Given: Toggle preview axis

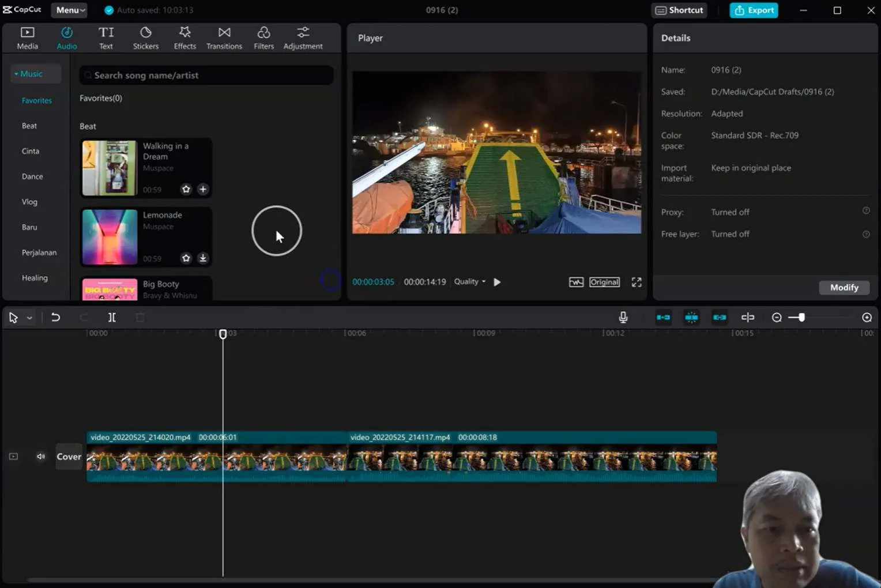Looking at the screenshot, I should (x=748, y=317).
